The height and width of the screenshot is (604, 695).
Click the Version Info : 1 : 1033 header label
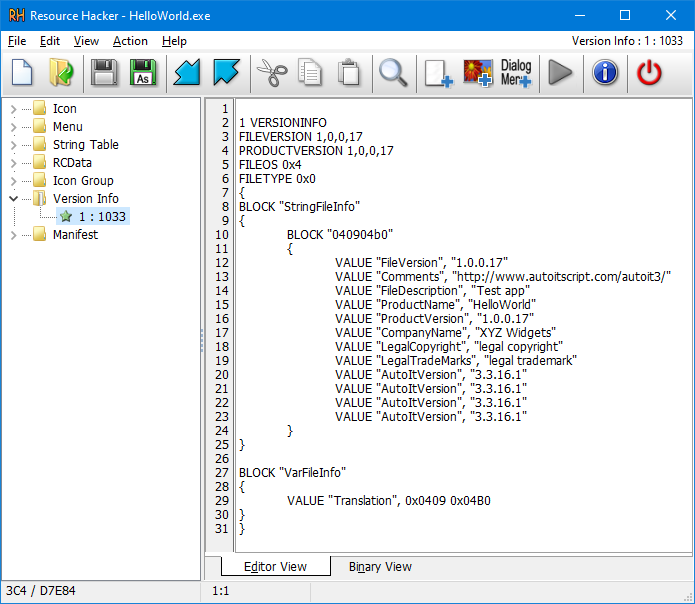click(x=627, y=41)
